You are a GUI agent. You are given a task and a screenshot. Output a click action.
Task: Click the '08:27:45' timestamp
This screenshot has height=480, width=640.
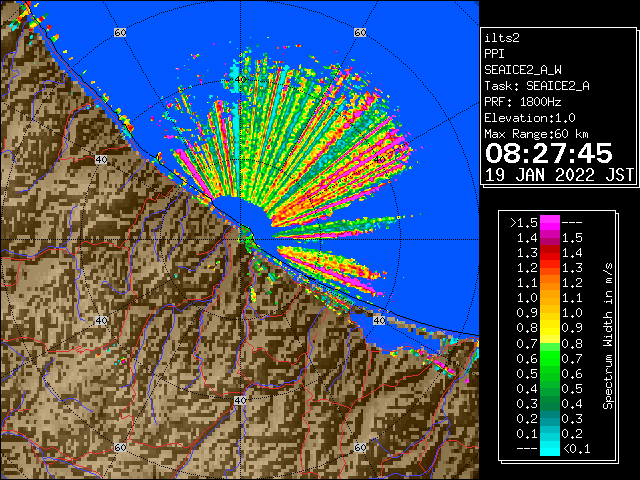(x=549, y=153)
